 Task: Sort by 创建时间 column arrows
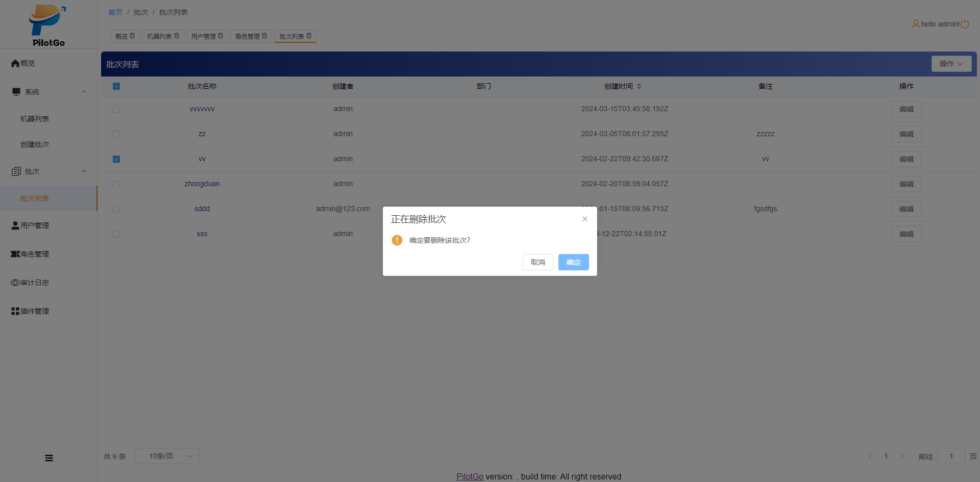pos(639,86)
